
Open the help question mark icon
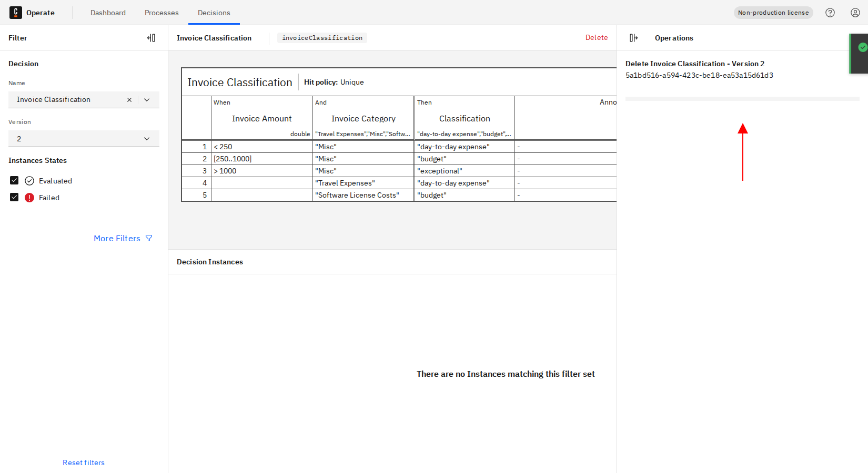click(830, 12)
